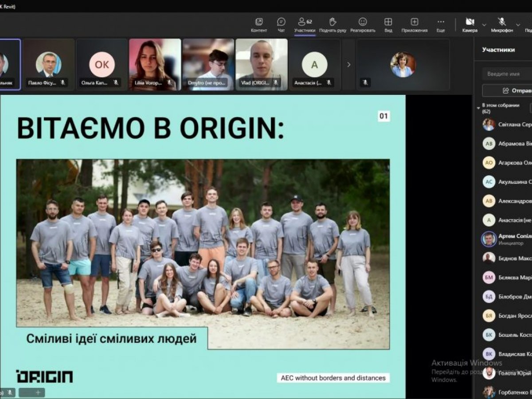
Task: Select participant Агаркова in the list
Action: (507, 163)
